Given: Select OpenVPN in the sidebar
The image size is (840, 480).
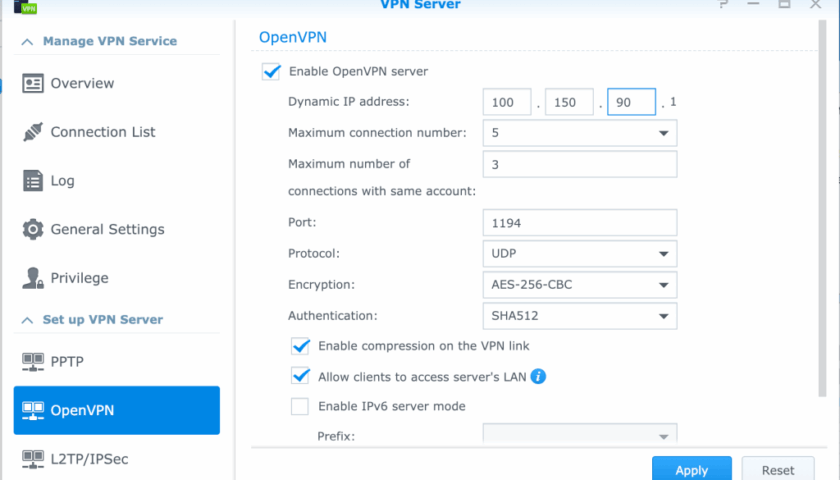Looking at the screenshot, I should coord(116,410).
